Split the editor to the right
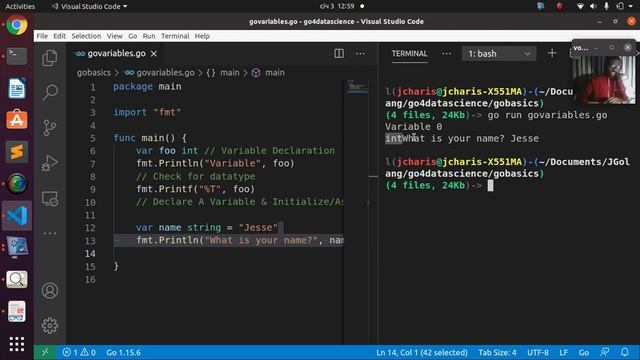This screenshot has height=360, width=640. pos(339,53)
